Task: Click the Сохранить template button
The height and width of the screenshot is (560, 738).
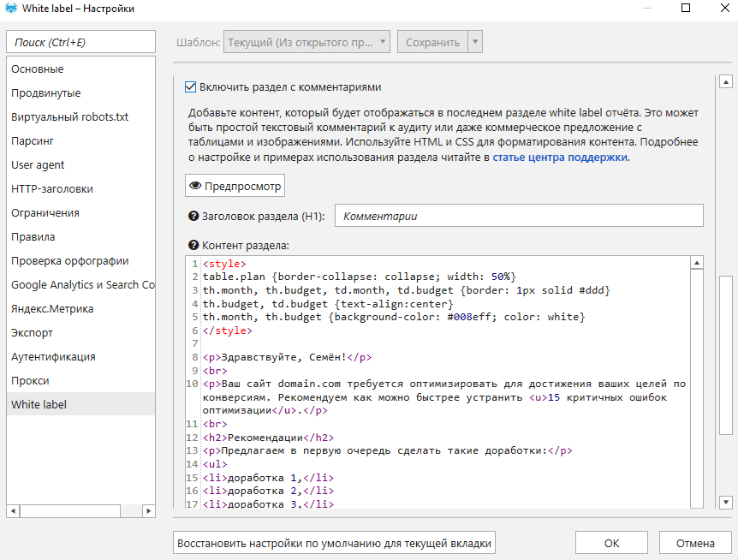Action: tap(432, 42)
